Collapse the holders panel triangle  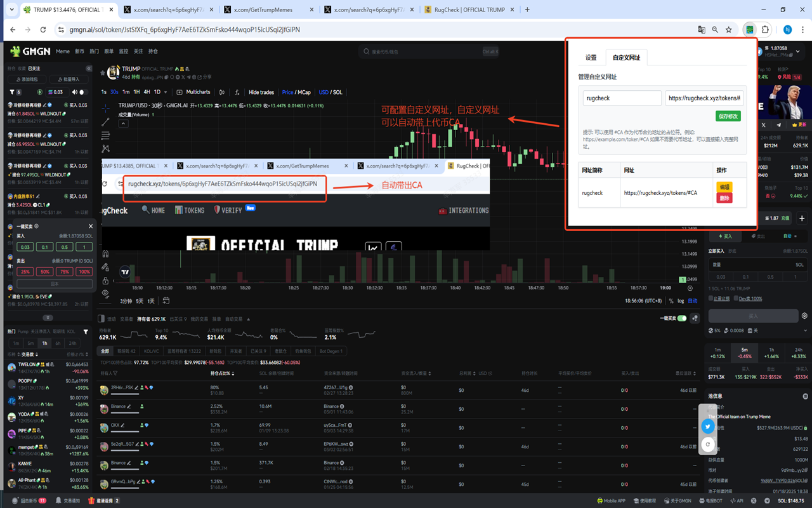(249, 319)
